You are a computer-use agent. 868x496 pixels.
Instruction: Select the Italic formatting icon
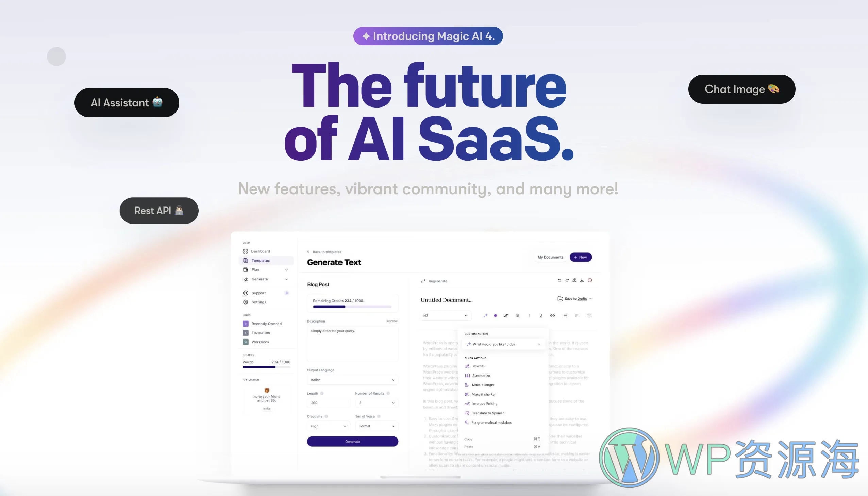tap(529, 315)
